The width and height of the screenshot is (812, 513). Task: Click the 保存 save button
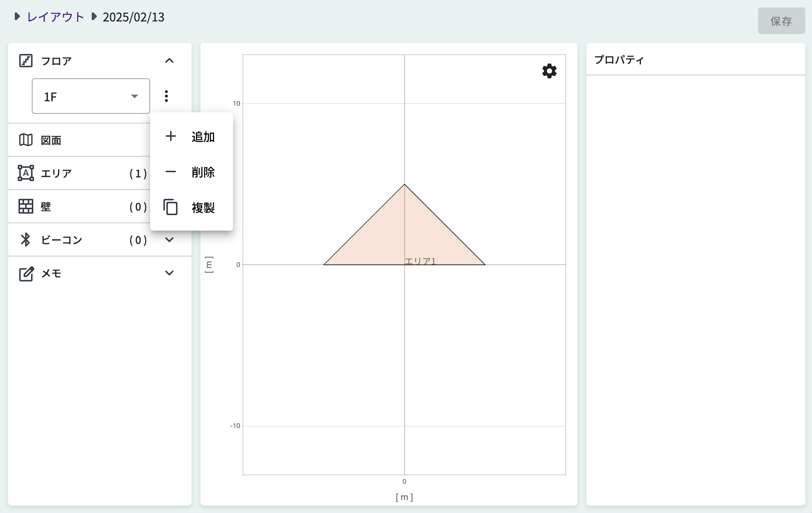pyautogui.click(x=781, y=21)
